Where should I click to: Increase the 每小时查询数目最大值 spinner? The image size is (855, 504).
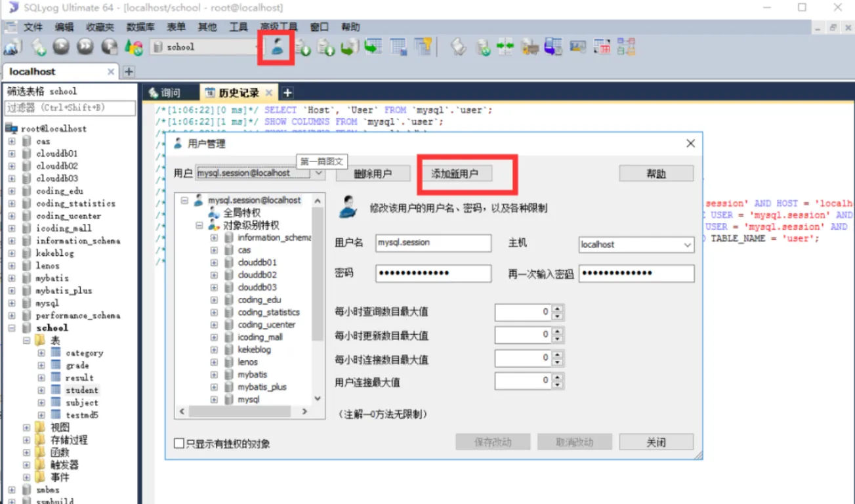tap(558, 308)
